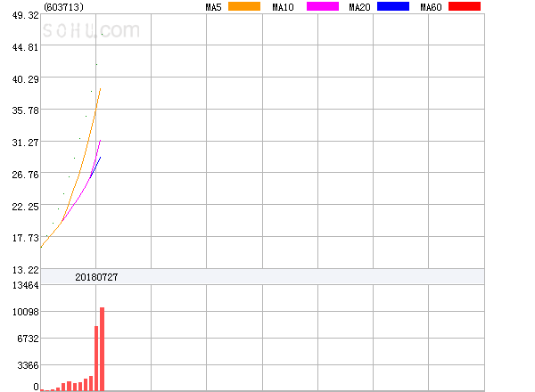Screen dimensions: 535x392
Task: Click the 6732 volume axis value
Action: click(28, 339)
